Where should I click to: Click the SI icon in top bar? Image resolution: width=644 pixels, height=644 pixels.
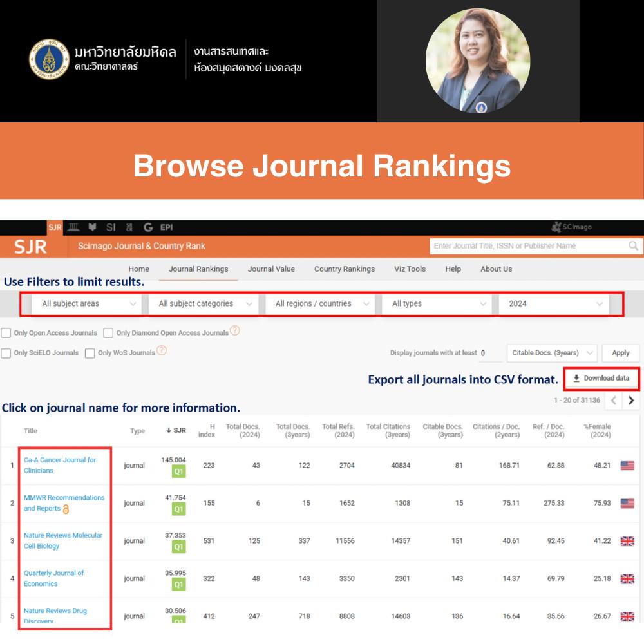(x=111, y=227)
